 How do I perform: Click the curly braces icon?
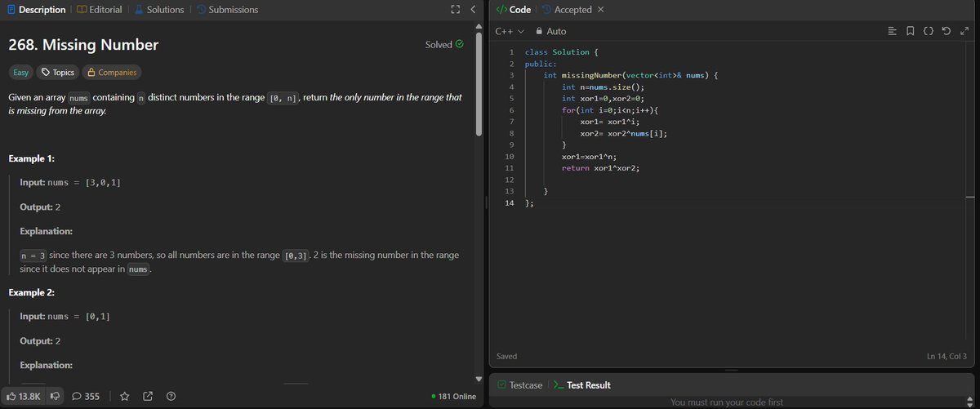pos(929,31)
